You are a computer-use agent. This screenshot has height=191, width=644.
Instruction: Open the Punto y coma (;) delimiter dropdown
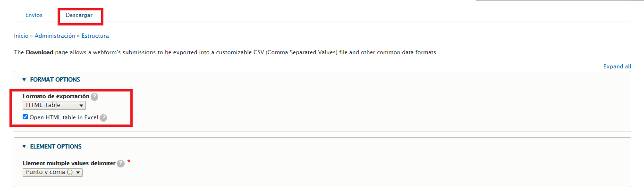pyautogui.click(x=52, y=172)
